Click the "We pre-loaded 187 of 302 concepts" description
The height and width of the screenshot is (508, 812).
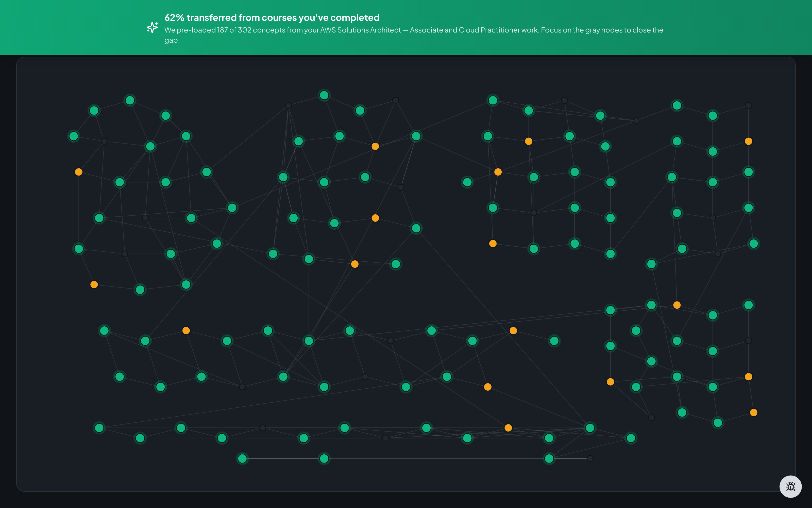pyautogui.click(x=414, y=35)
